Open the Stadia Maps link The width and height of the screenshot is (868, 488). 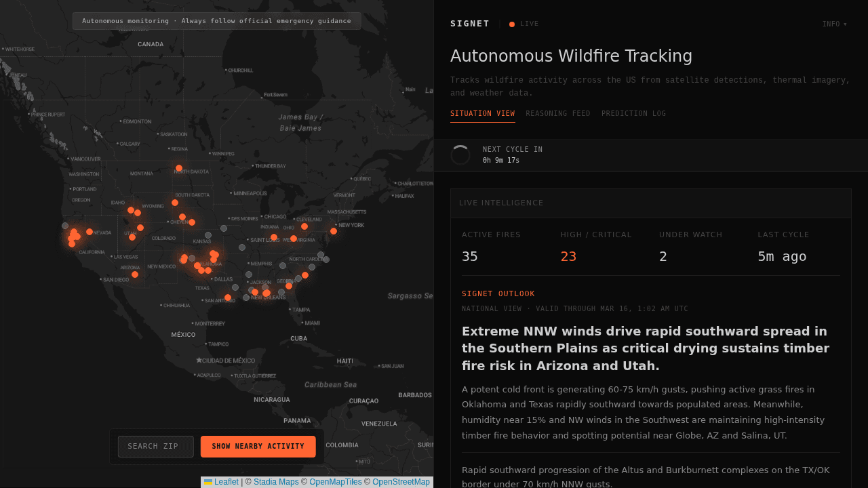tap(276, 482)
